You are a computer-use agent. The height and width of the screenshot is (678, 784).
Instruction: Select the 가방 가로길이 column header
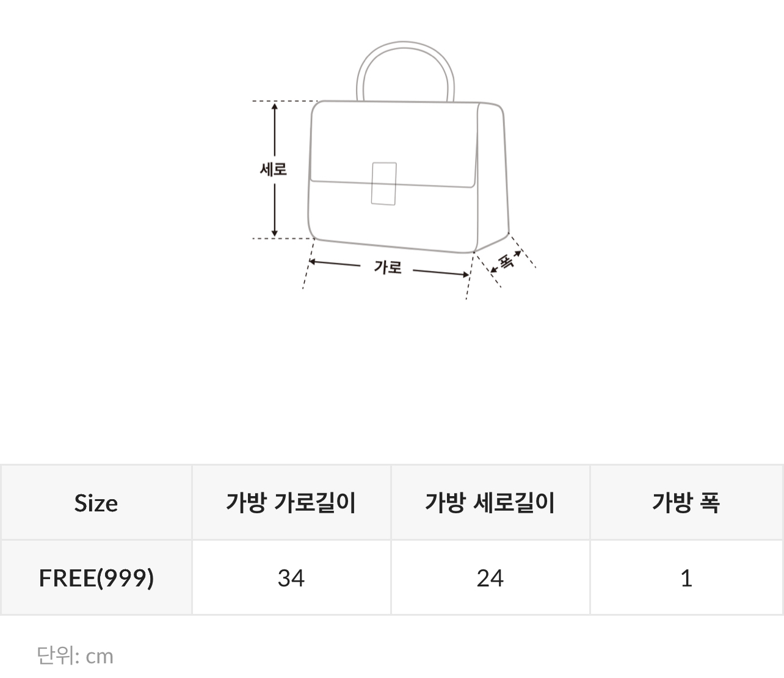click(291, 503)
